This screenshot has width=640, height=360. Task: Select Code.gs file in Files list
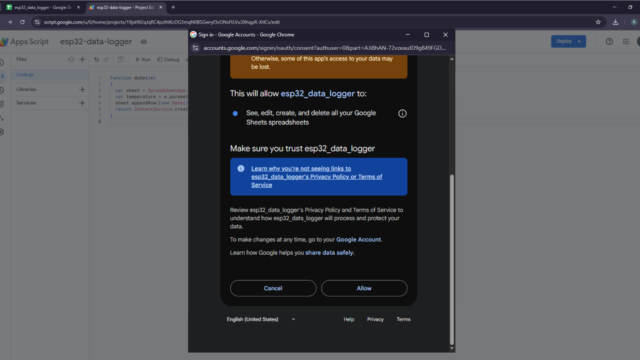click(x=50, y=75)
